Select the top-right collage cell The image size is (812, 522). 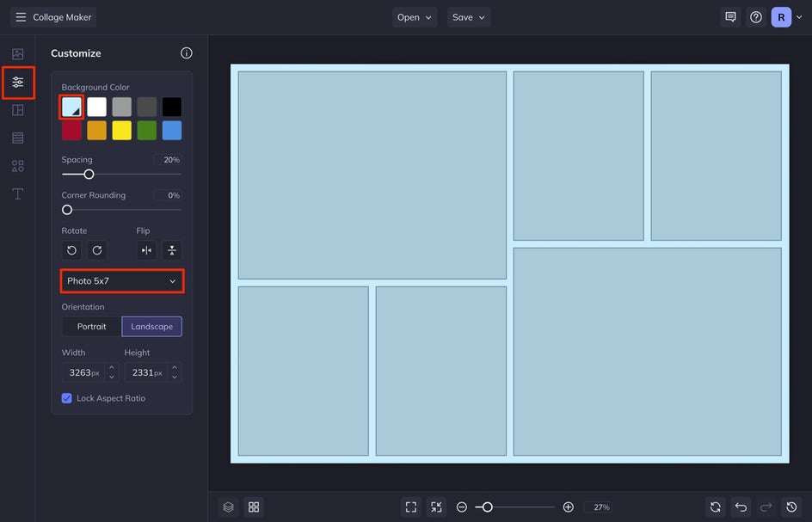pos(717,156)
